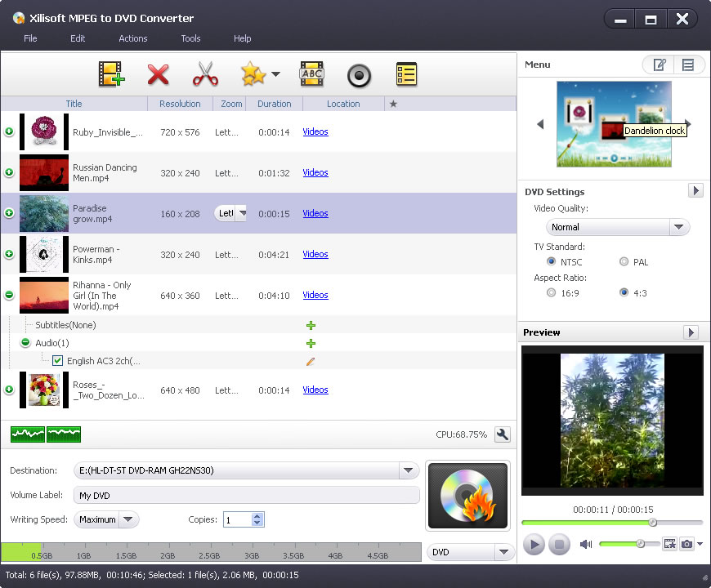
Task: Open the Destination drive dropdown
Action: pos(408,470)
